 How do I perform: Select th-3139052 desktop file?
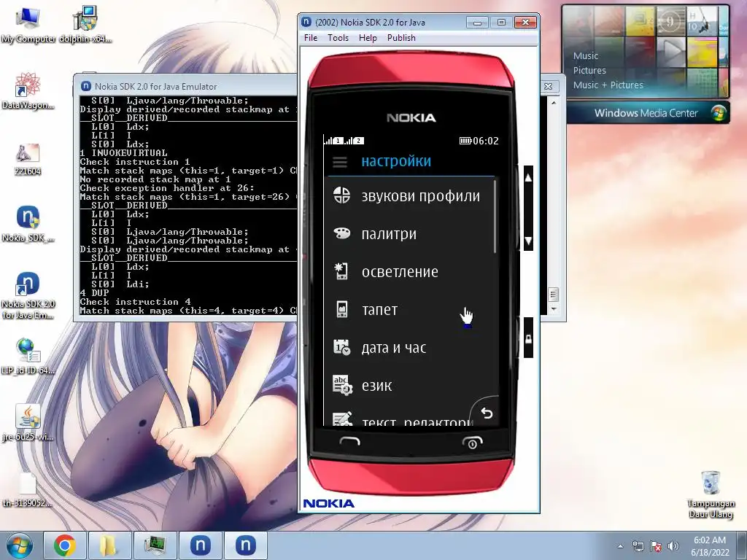tap(28, 489)
